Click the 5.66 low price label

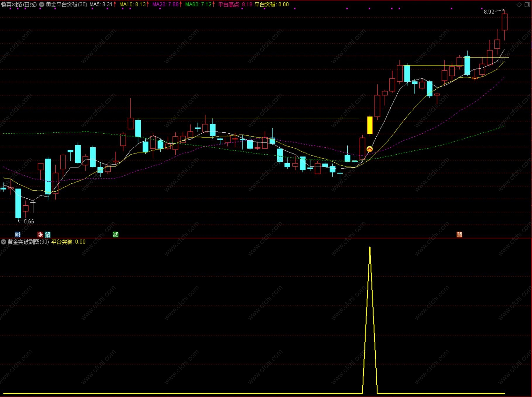click(29, 221)
